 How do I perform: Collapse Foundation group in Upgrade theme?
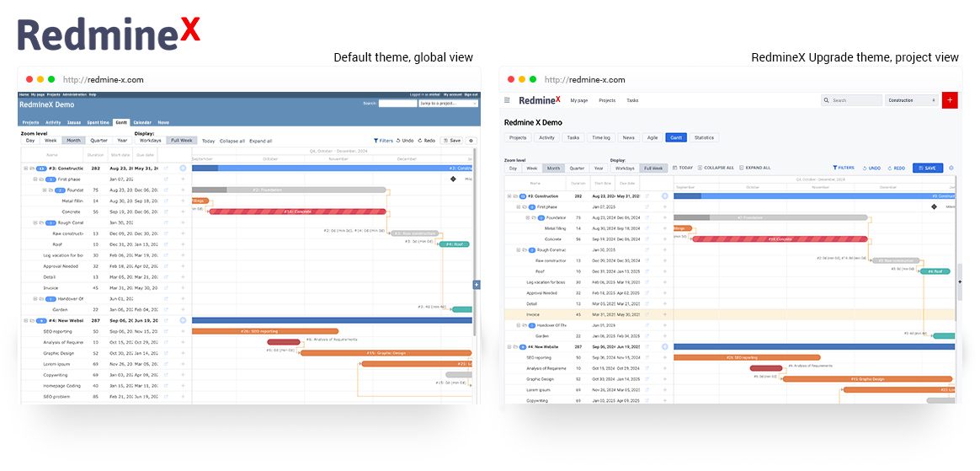pyautogui.click(x=527, y=217)
